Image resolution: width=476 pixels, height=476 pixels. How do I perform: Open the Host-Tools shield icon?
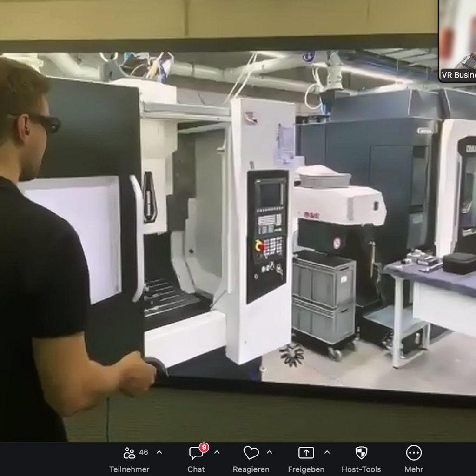pos(361,453)
